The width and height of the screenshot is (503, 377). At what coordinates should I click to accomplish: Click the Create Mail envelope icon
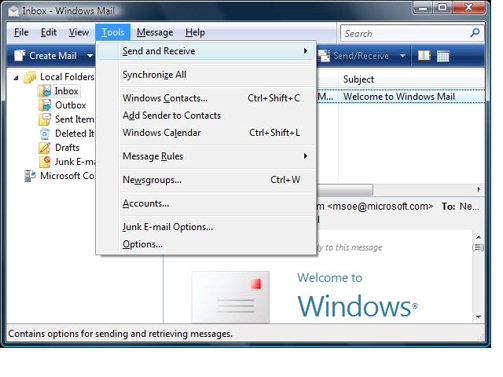click(x=20, y=56)
